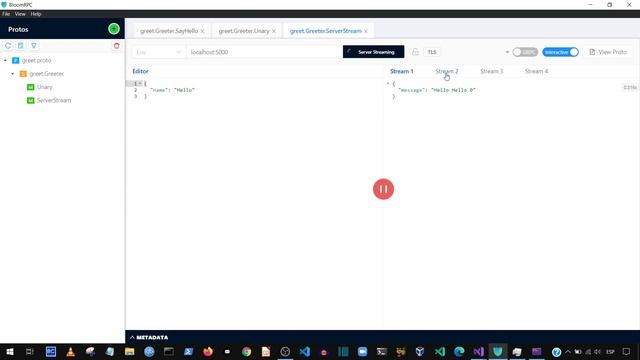Image resolution: width=640 pixels, height=360 pixels.
Task: Pause the stream with the red pause button
Action: coord(383,189)
